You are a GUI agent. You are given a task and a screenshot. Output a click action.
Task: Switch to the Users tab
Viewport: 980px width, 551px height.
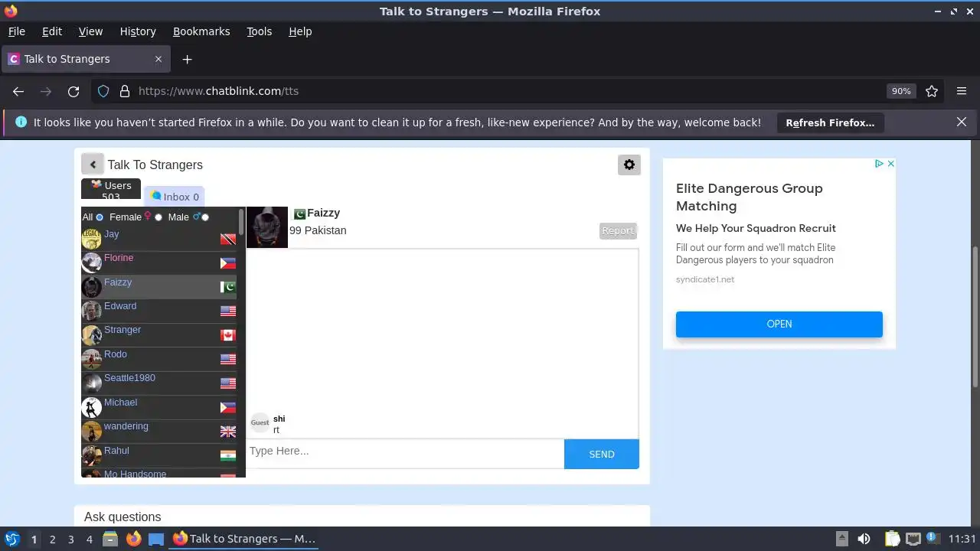click(111, 189)
